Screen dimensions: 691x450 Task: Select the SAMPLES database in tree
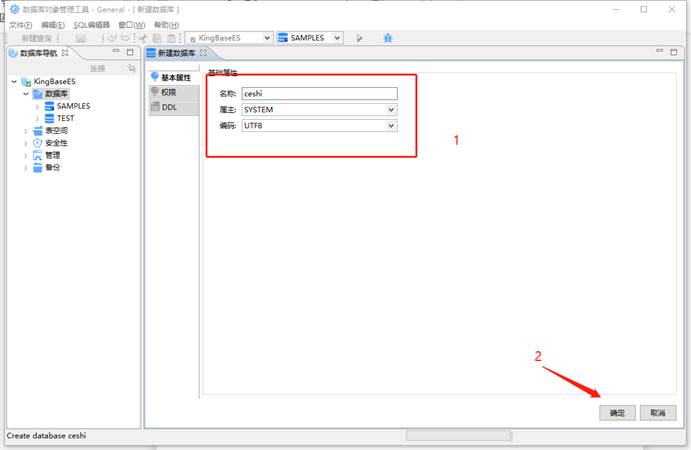[x=73, y=106]
